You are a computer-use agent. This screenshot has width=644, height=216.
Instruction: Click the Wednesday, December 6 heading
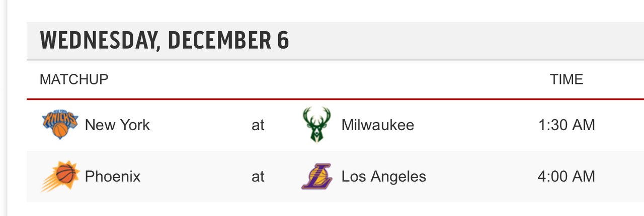click(165, 41)
